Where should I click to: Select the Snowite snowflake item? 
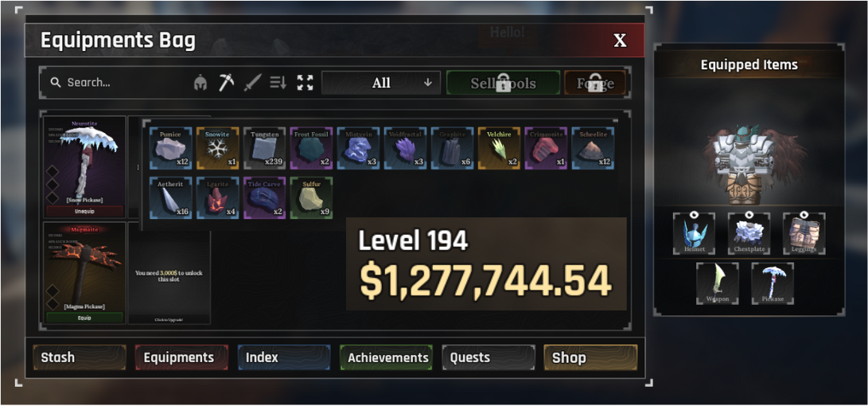[x=217, y=148]
